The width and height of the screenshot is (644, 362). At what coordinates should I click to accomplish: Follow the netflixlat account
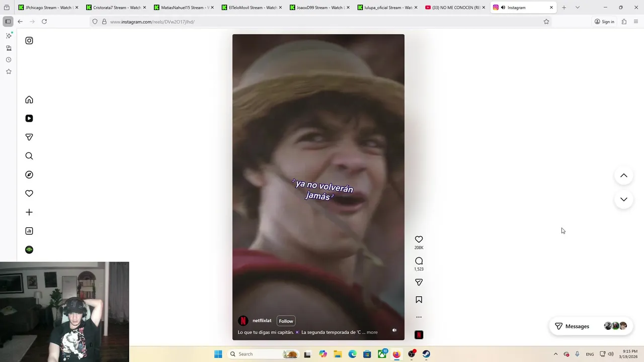point(286,321)
